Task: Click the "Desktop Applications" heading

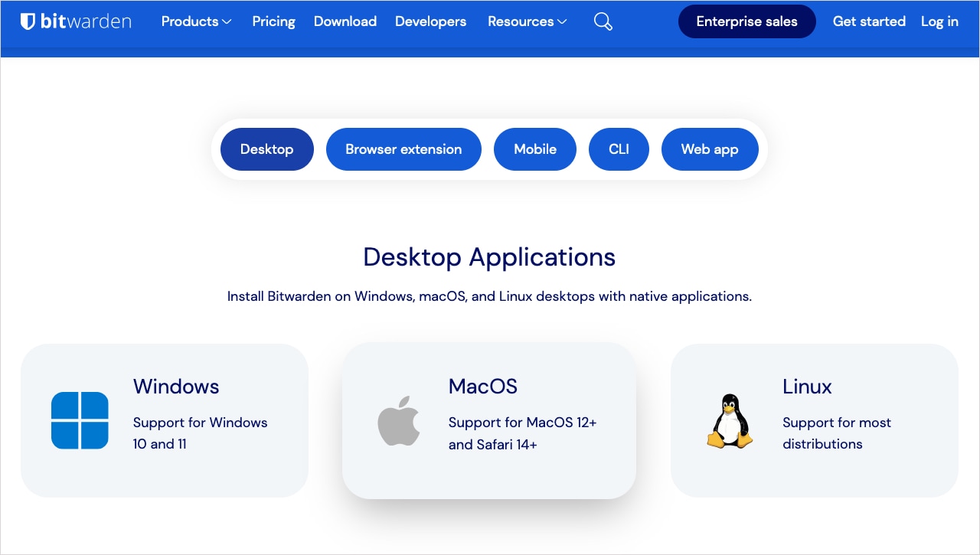Action: (489, 257)
